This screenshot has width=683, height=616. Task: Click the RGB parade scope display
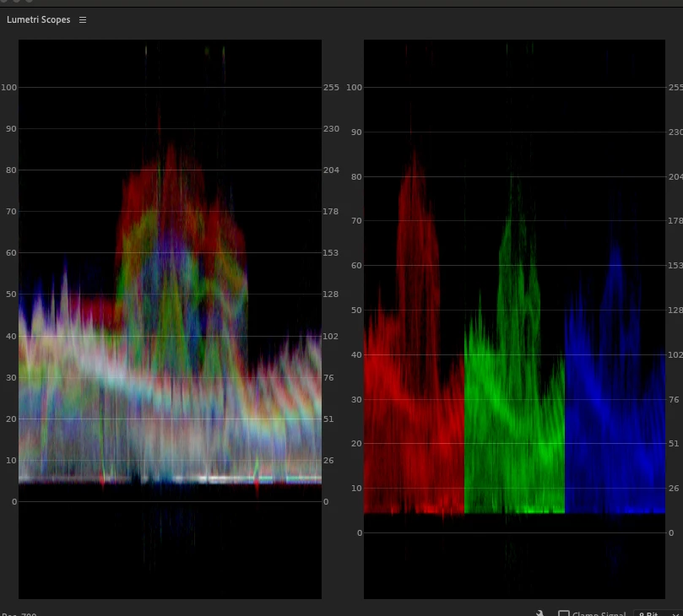(x=514, y=319)
